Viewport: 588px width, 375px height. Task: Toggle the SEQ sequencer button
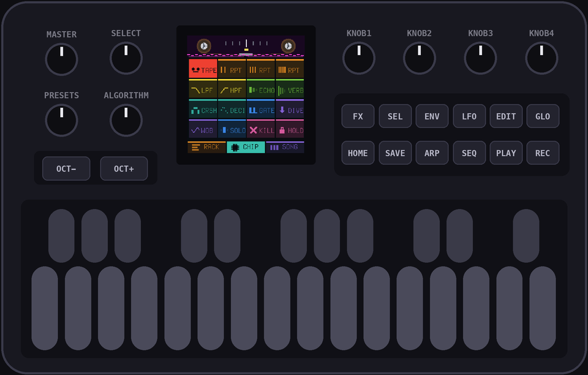469,153
